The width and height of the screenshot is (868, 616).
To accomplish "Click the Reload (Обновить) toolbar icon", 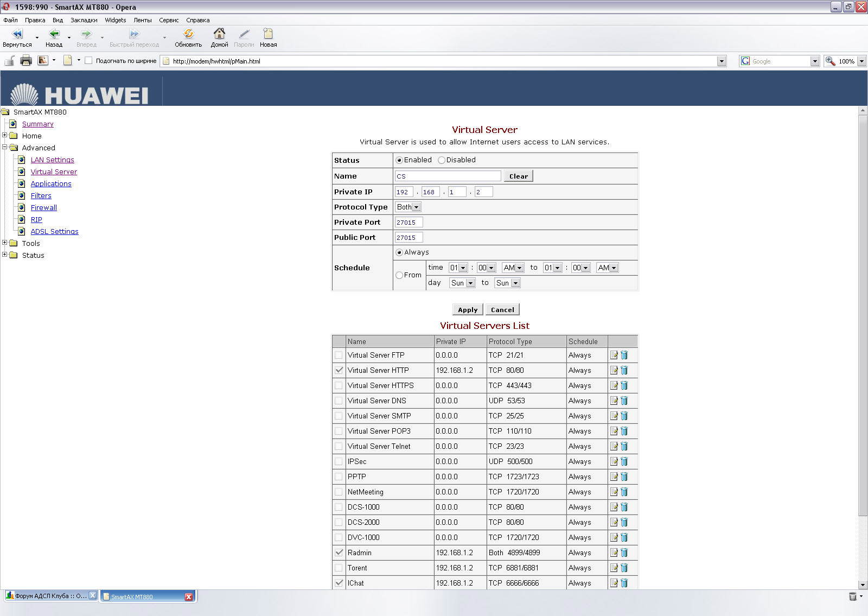I will click(188, 34).
